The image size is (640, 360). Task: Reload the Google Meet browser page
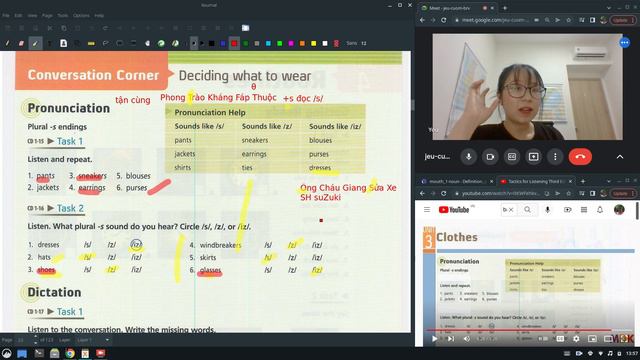[444, 20]
